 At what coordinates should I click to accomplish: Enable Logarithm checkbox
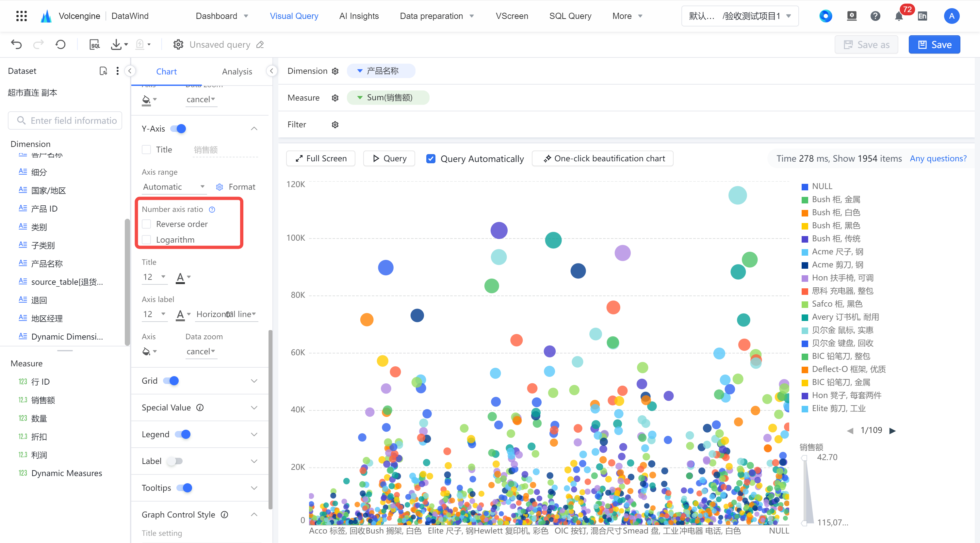[x=146, y=240]
